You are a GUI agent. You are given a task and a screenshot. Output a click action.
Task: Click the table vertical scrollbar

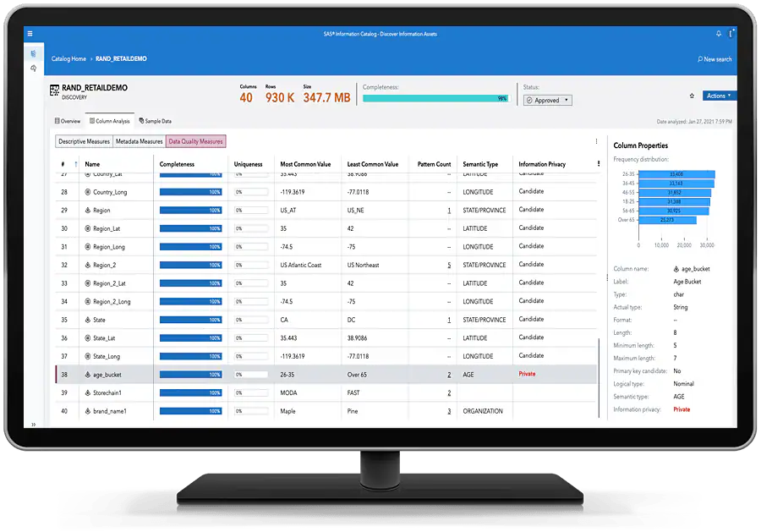click(599, 377)
